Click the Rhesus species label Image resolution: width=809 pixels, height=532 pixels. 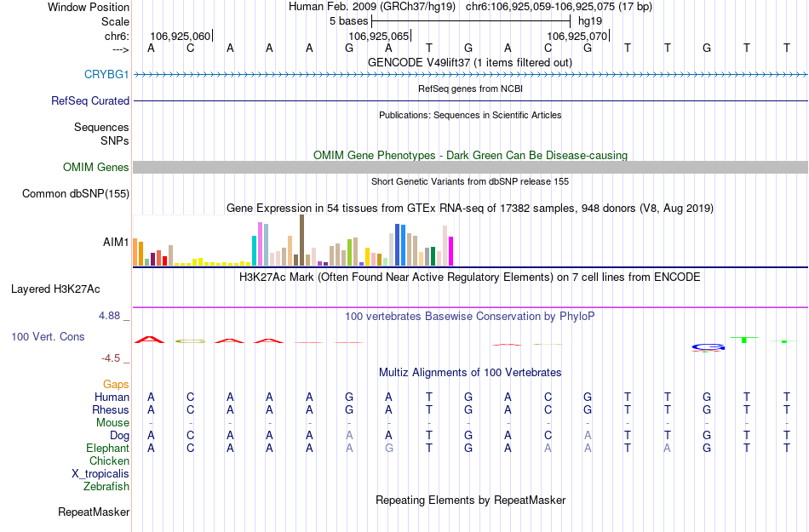(x=111, y=409)
